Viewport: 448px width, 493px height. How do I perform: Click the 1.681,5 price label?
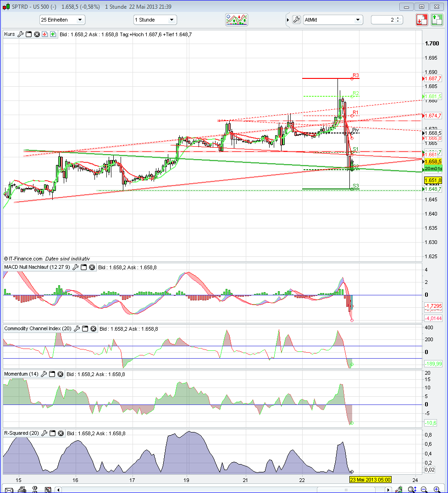[x=432, y=96]
